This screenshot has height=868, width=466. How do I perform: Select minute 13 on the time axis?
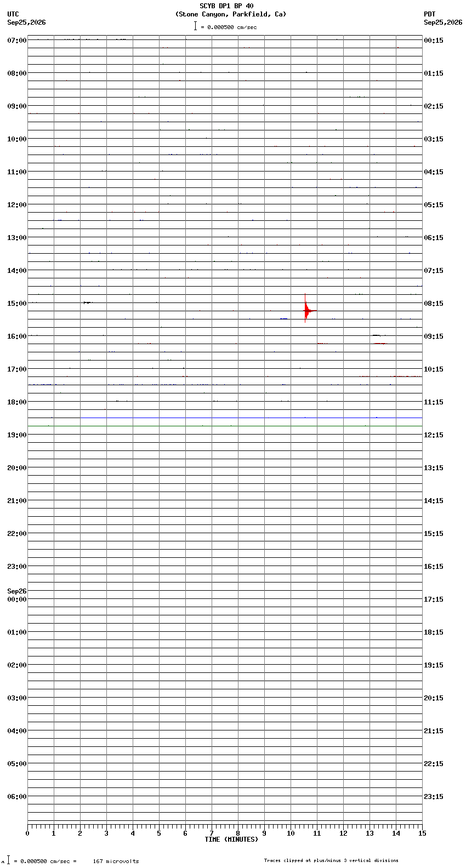click(x=370, y=833)
